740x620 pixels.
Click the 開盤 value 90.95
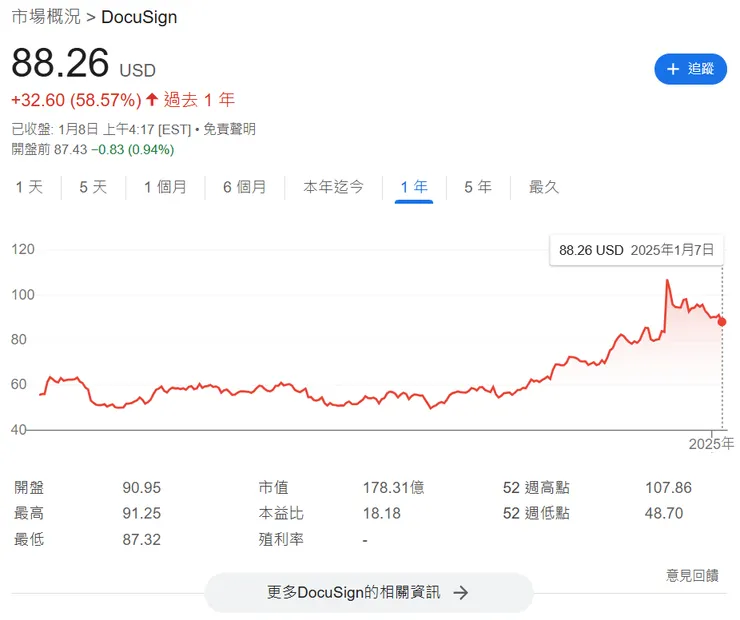coord(142,487)
